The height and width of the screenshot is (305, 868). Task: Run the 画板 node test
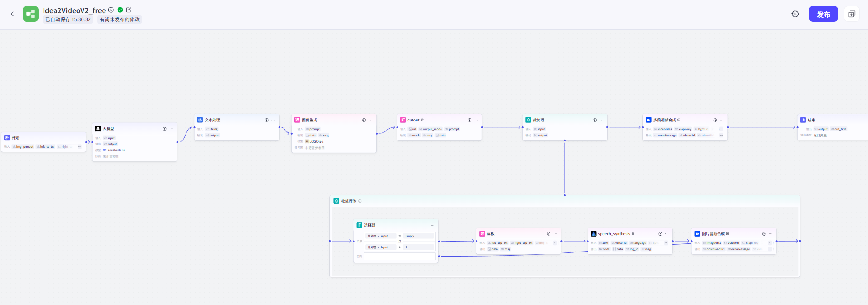click(x=549, y=234)
